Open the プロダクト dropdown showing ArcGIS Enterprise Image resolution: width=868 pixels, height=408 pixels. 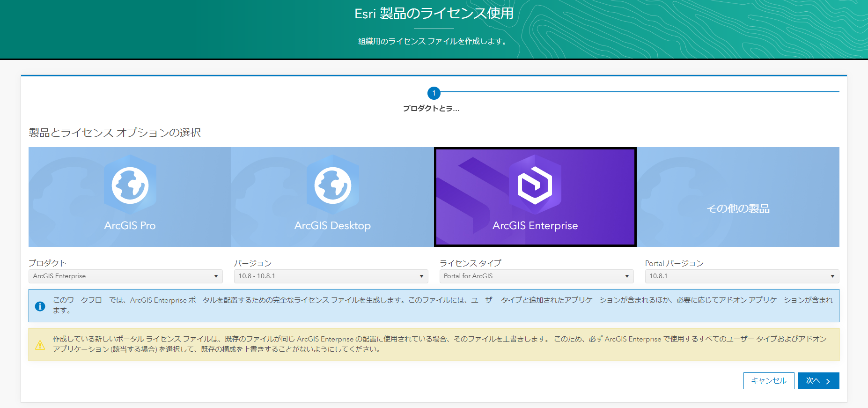tap(125, 276)
